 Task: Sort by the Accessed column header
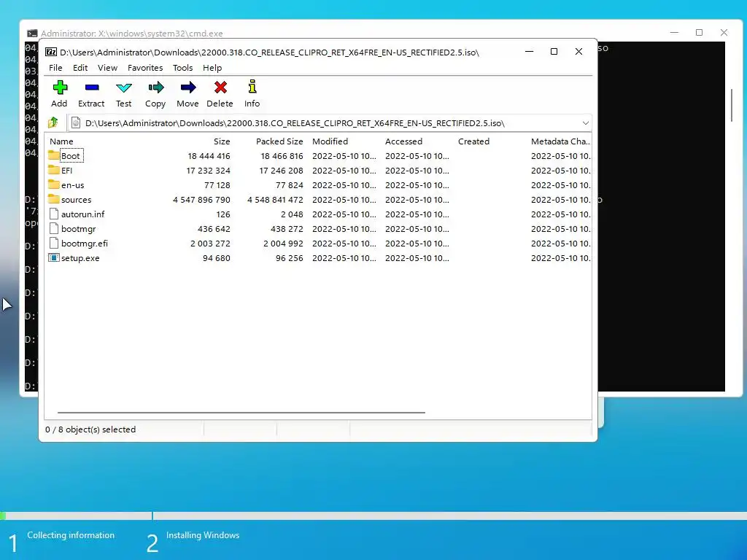coord(404,141)
